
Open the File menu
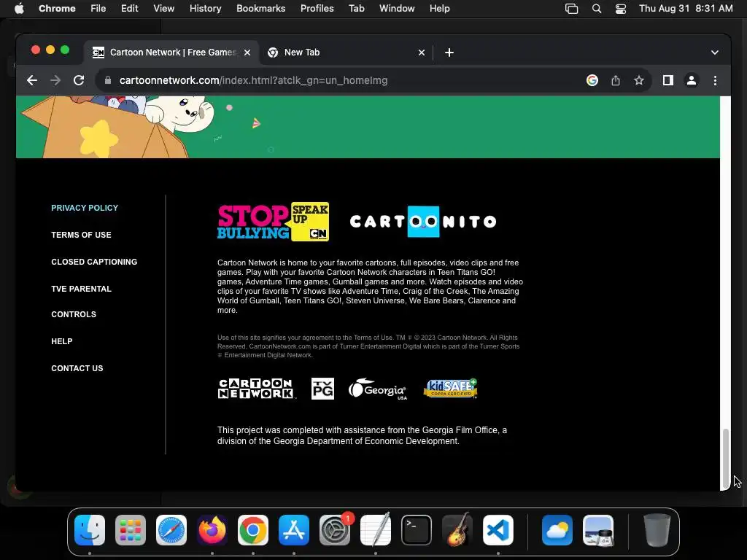click(98, 9)
